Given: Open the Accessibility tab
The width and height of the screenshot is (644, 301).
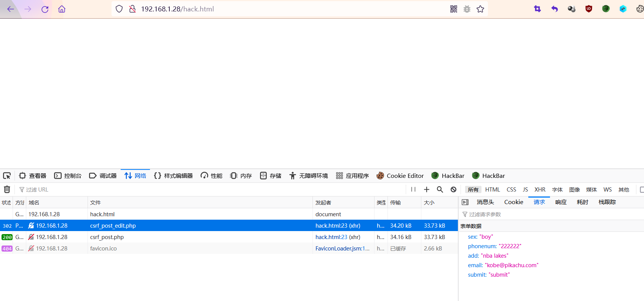Looking at the screenshot, I should 308,176.
